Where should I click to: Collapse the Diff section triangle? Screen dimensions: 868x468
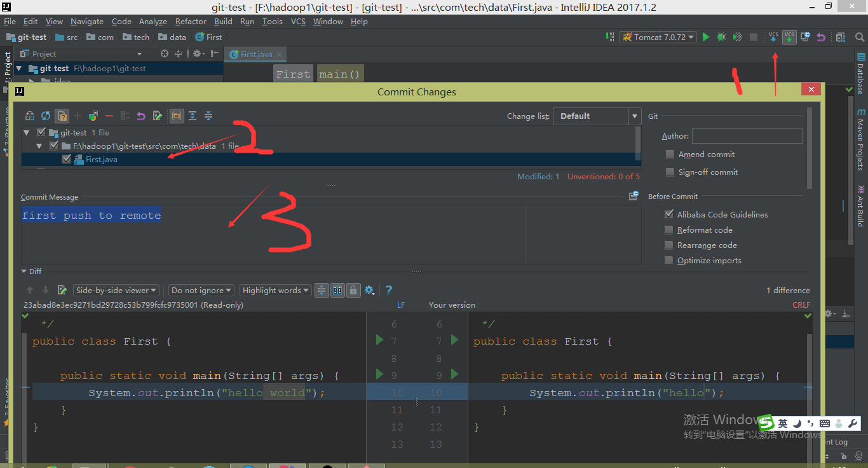24,272
